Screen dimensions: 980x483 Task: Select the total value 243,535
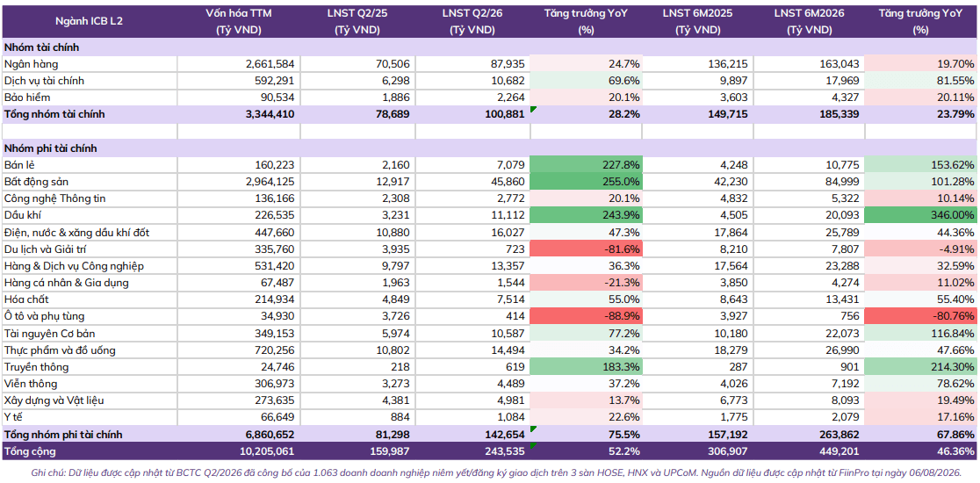coord(506,451)
